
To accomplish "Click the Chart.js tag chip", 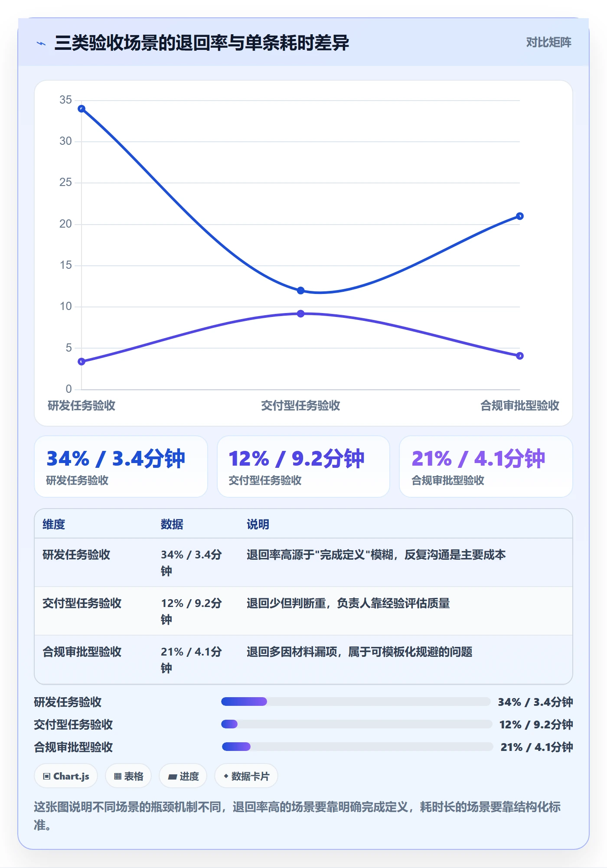I will click(x=66, y=776).
